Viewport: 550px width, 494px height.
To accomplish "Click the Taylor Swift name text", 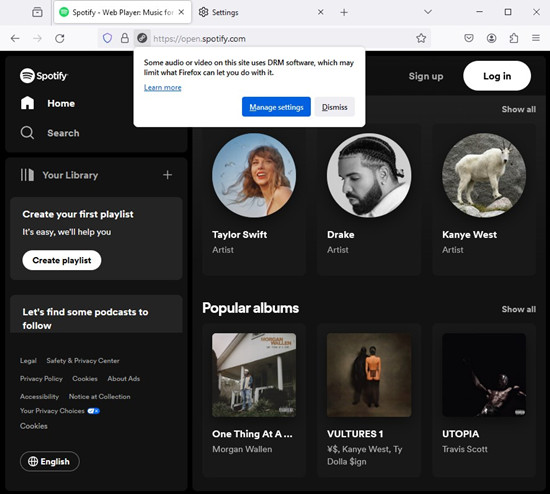I will click(x=240, y=234).
